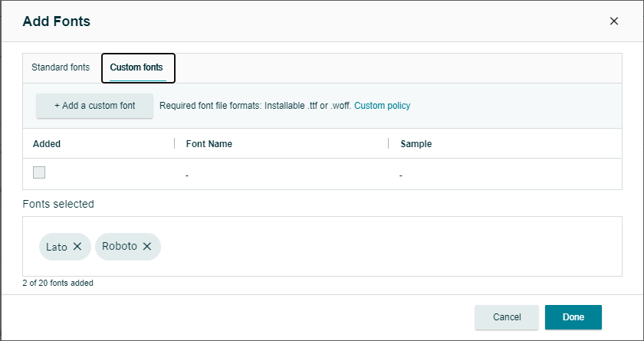Image resolution: width=644 pixels, height=341 pixels.
Task: Confirm with the Done button
Action: [x=573, y=317]
